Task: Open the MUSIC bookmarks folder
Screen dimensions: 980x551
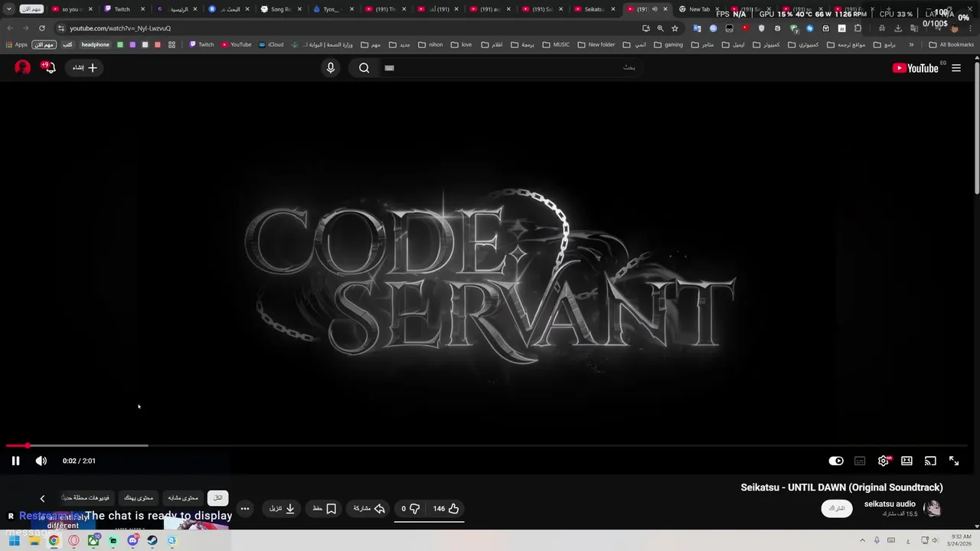Action: point(556,44)
